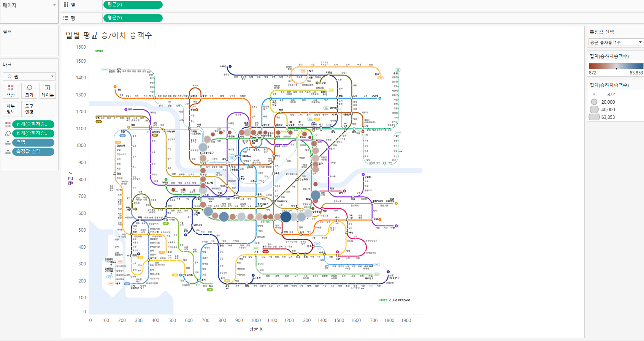This screenshot has height=341, width=644.
Task: Click the size icon beside second 집계(승하차승.. pill
Action: pos(8,134)
